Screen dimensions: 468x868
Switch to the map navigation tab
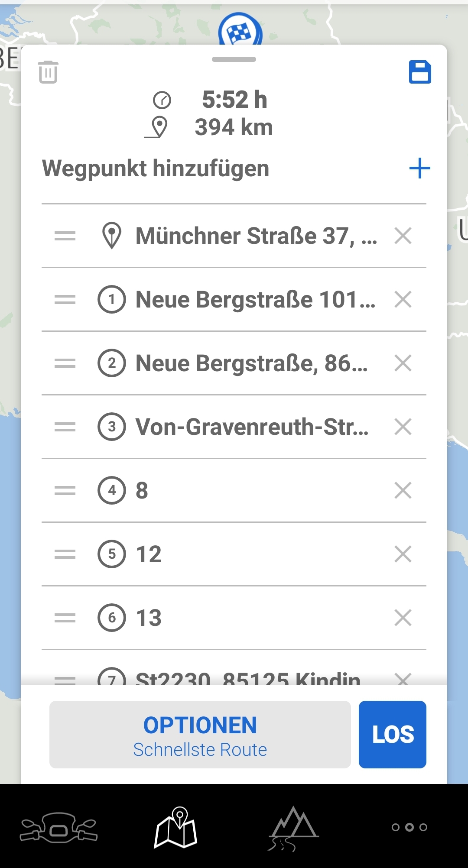coord(176,827)
